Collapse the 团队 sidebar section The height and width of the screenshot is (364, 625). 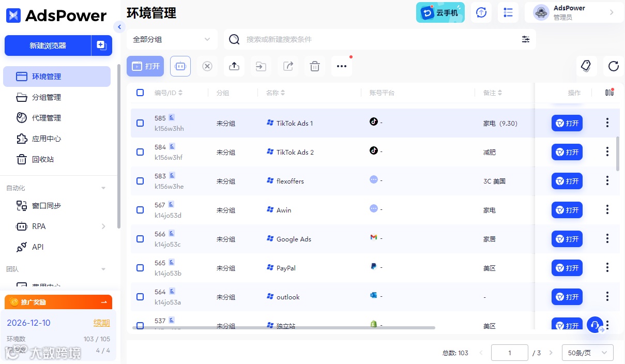click(103, 269)
